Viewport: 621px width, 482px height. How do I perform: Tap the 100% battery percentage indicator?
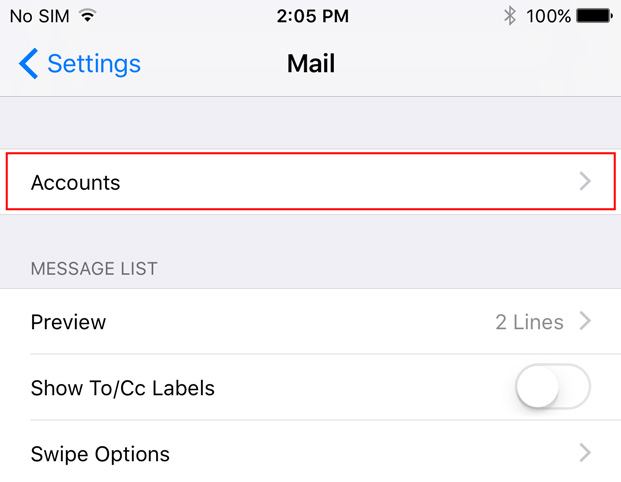click(x=548, y=16)
